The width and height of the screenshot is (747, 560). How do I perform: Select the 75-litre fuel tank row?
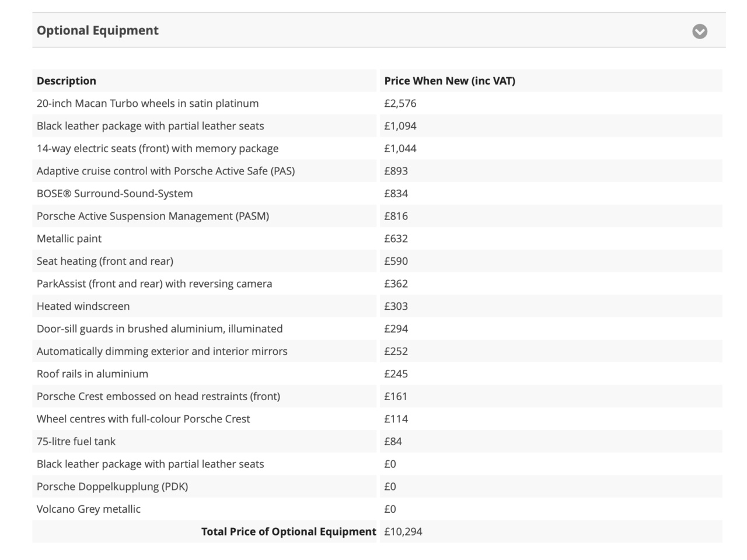[76, 442]
